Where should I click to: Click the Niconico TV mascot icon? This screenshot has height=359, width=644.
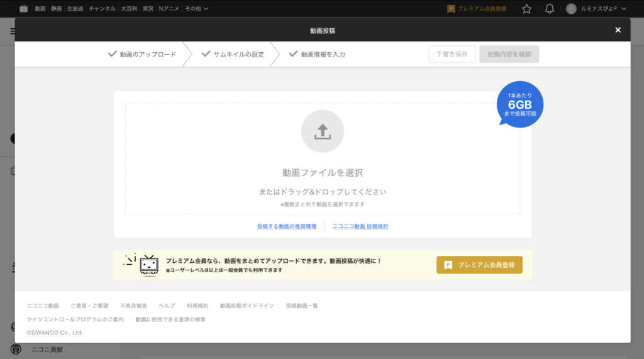tap(148, 265)
